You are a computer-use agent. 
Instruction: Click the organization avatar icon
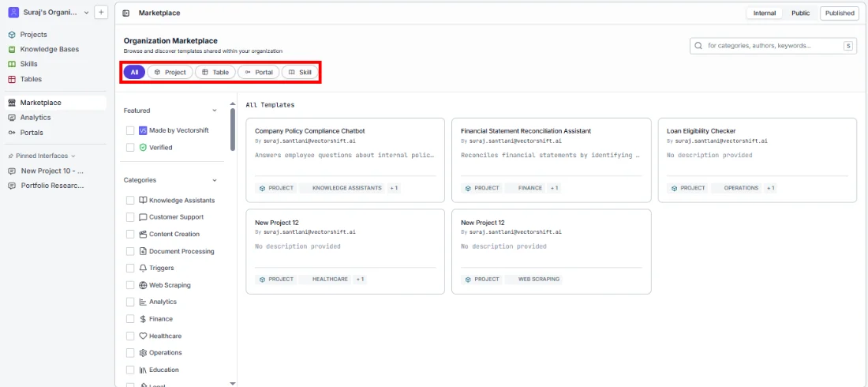click(13, 12)
